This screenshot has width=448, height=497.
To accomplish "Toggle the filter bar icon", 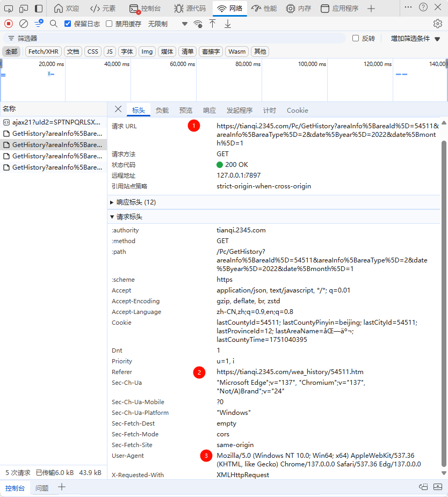I will tap(39, 24).
